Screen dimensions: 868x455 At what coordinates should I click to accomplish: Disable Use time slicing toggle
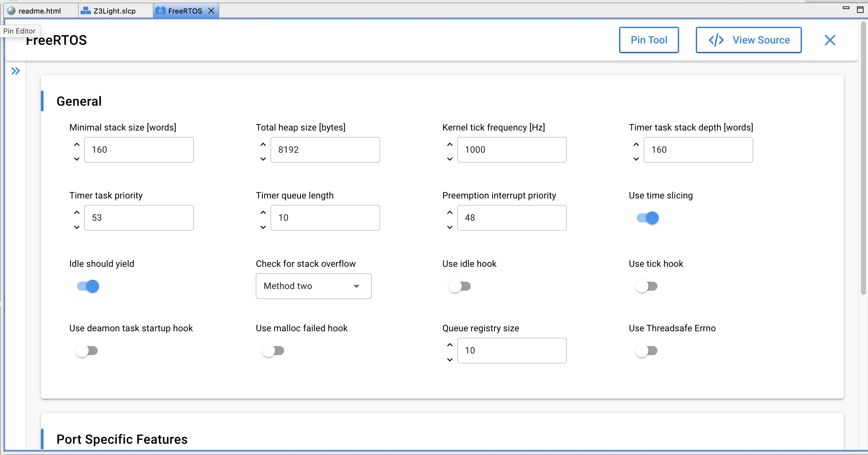pyautogui.click(x=647, y=218)
